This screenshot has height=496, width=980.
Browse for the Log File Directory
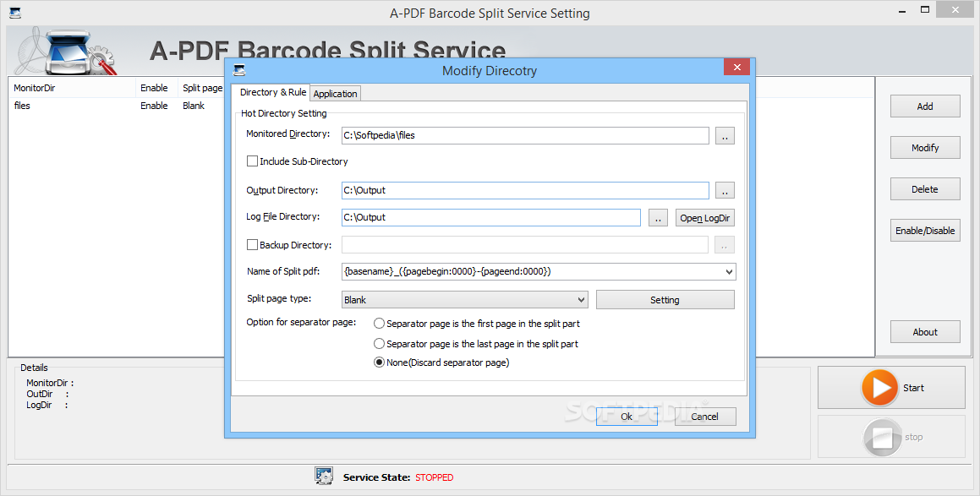click(658, 218)
